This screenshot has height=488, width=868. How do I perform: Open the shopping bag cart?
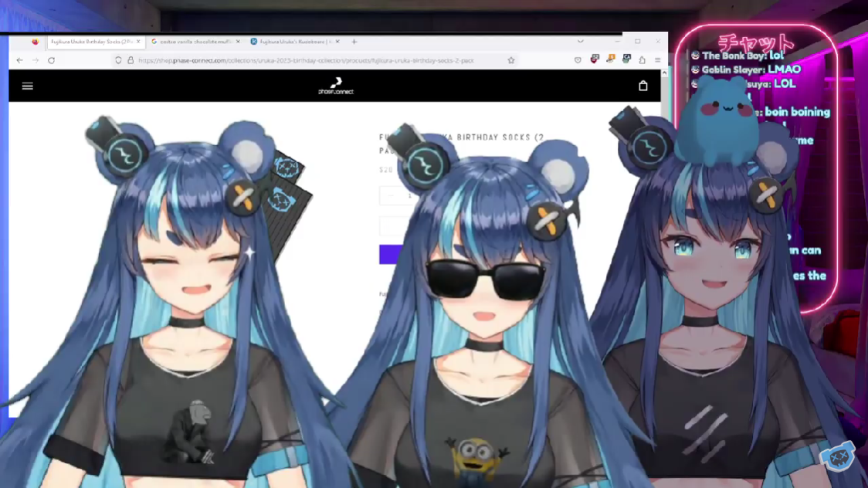pyautogui.click(x=643, y=86)
